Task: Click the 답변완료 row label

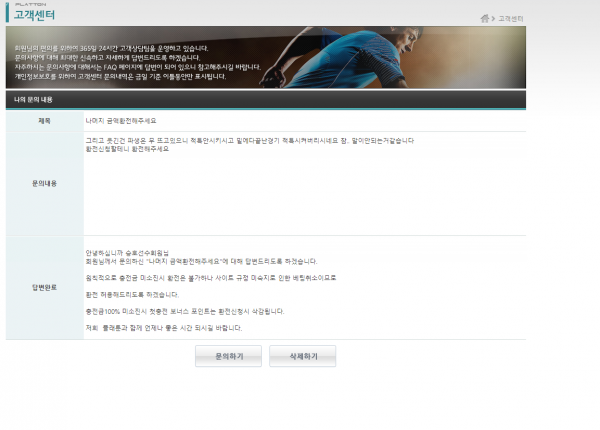Action: coord(44,288)
